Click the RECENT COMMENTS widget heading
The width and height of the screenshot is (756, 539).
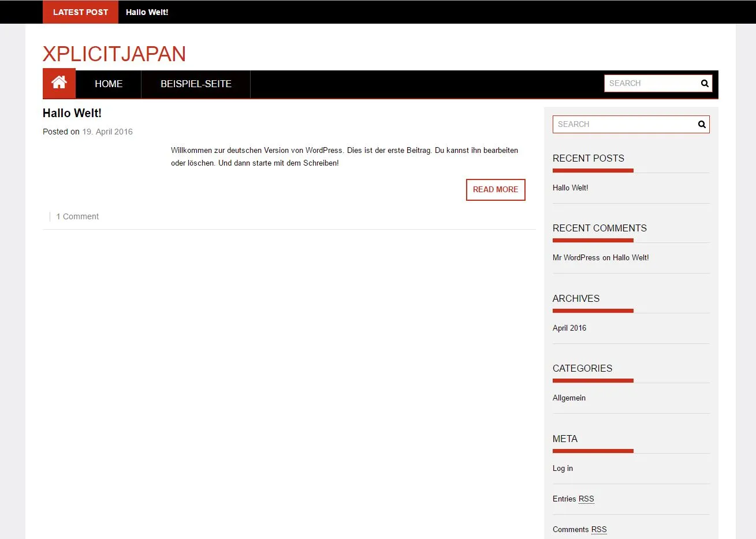click(x=599, y=228)
